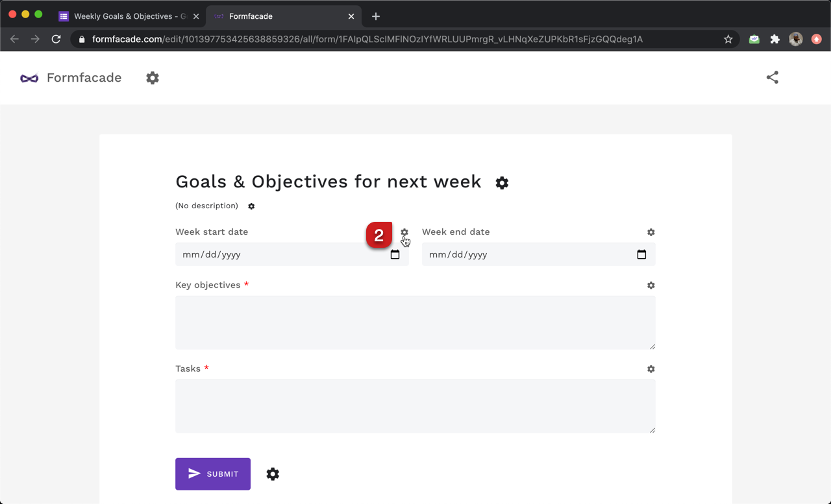Open settings for the Week end date field
The image size is (831, 504).
click(x=651, y=232)
